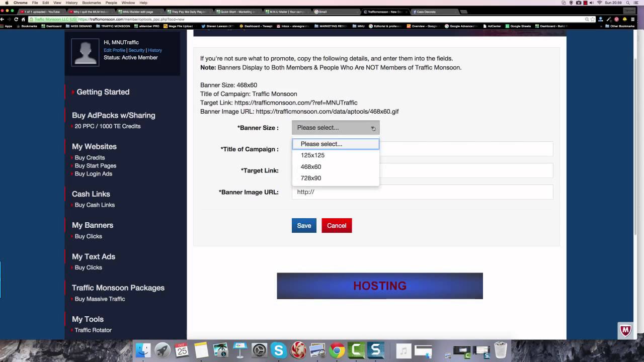
Task: Click the blue Save button
Action: click(304, 226)
